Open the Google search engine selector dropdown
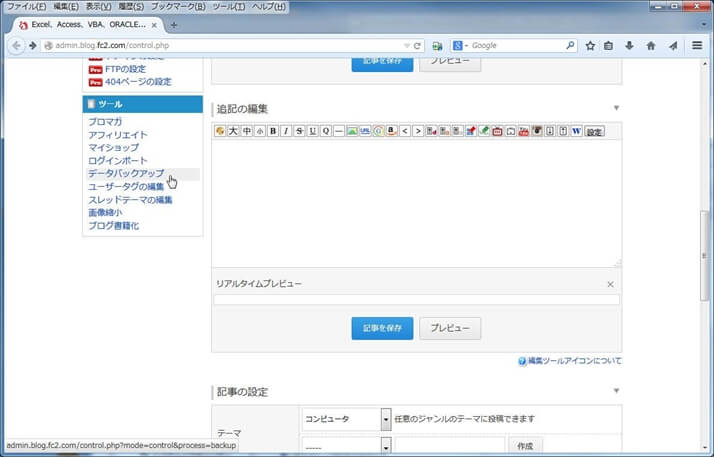 (x=460, y=46)
